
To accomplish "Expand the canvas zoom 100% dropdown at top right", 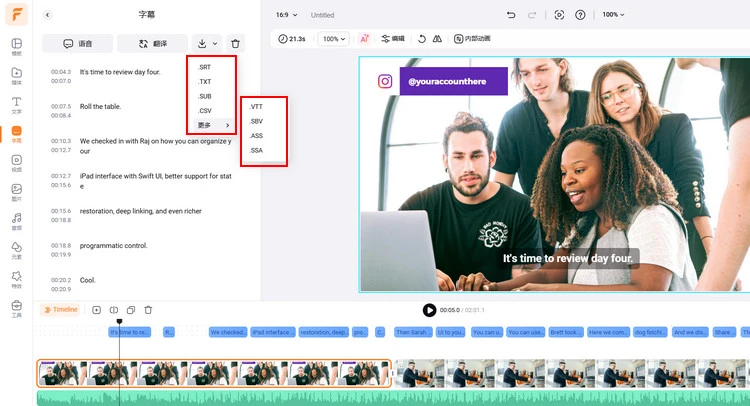I will coord(614,15).
